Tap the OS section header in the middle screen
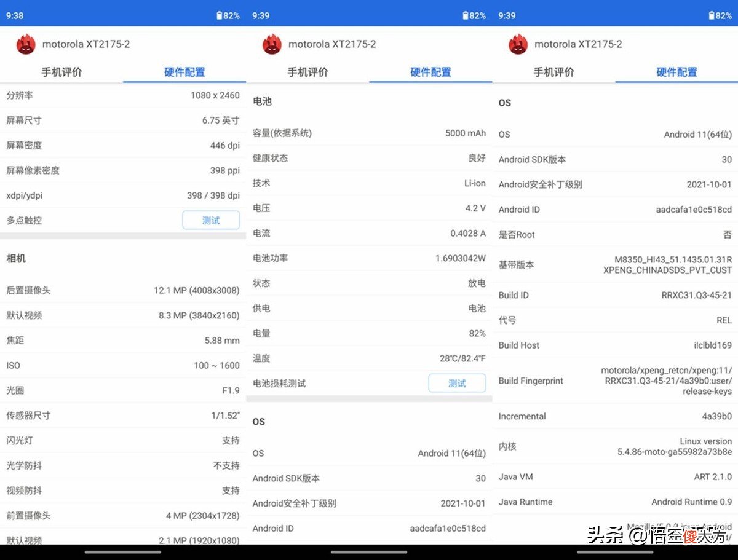Viewport: 738px width, 560px height. (259, 421)
